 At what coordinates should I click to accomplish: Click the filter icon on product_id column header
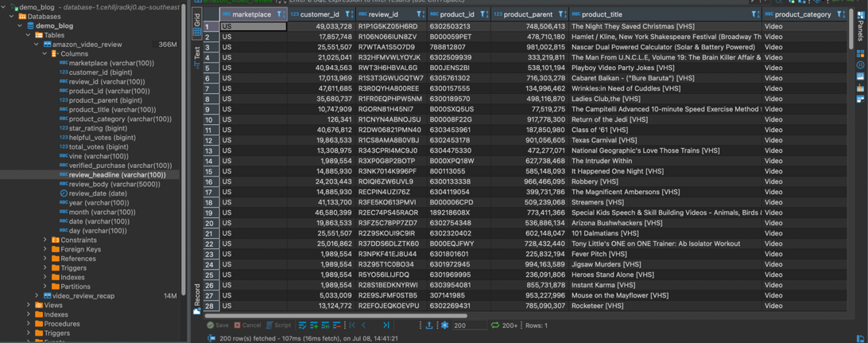[x=484, y=14]
